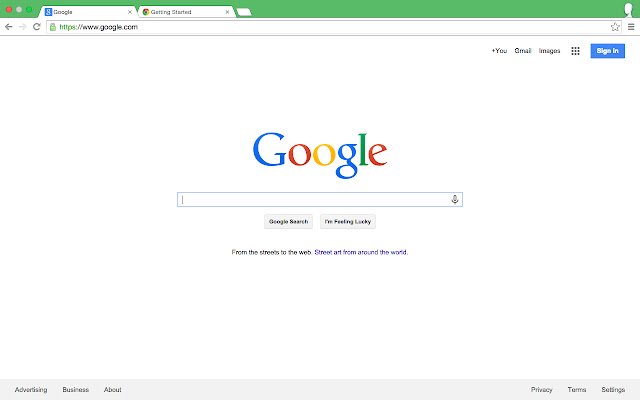Image resolution: width=640 pixels, height=400 pixels.
Task: Start voice search with the microphone icon
Action: point(455,199)
